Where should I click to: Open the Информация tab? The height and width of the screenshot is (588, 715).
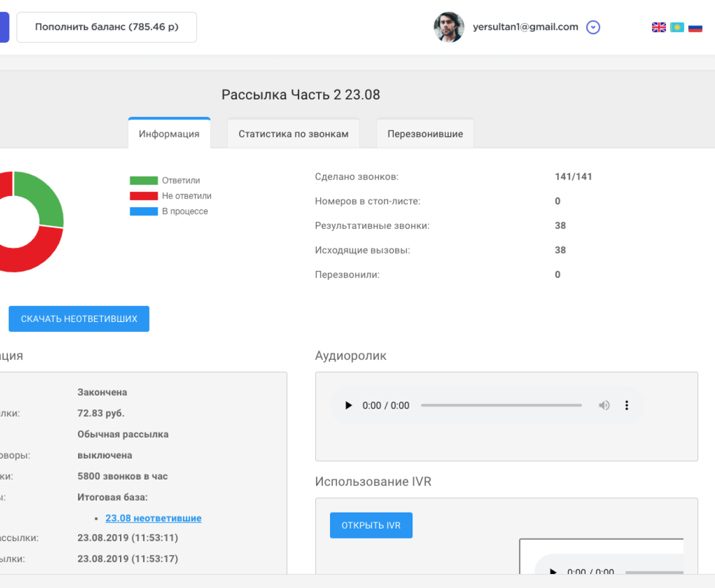pyautogui.click(x=169, y=134)
